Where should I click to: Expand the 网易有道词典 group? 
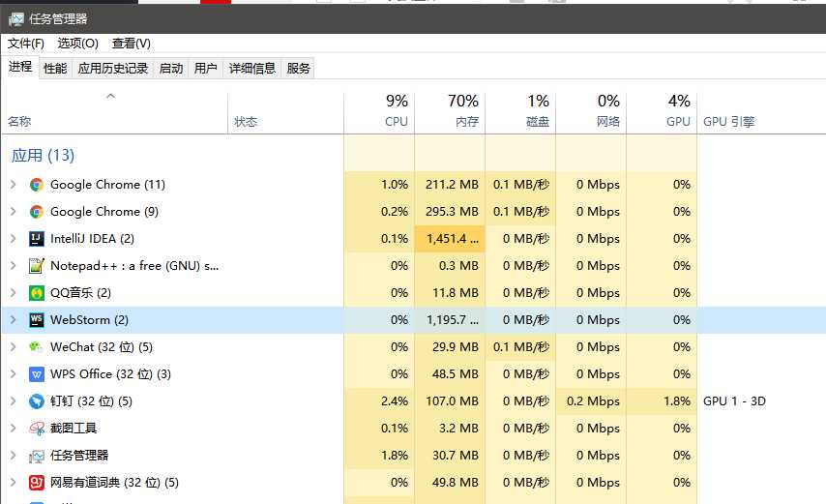pyautogui.click(x=14, y=483)
